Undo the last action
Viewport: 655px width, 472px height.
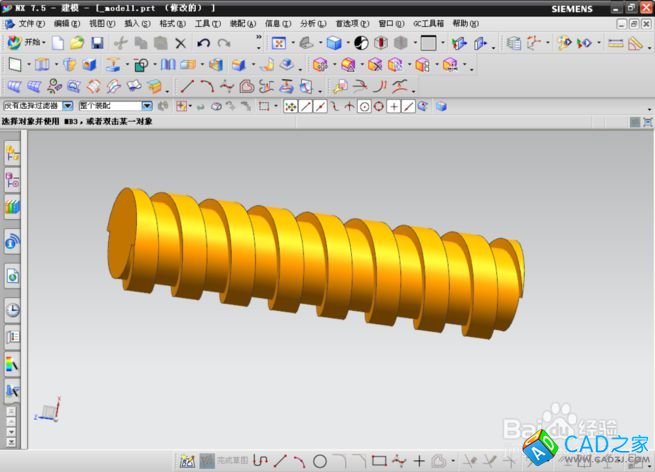pos(204,43)
